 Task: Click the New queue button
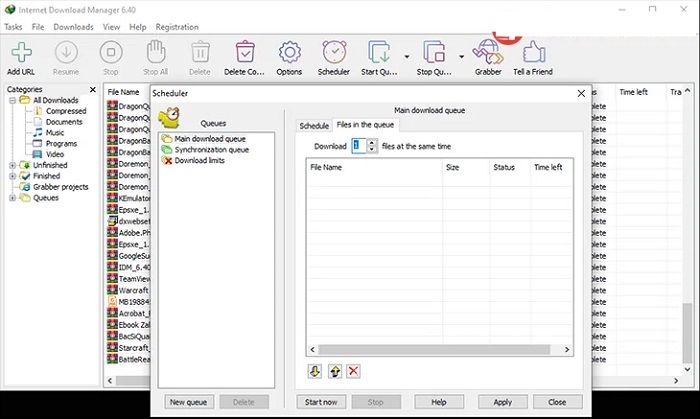pos(189,402)
